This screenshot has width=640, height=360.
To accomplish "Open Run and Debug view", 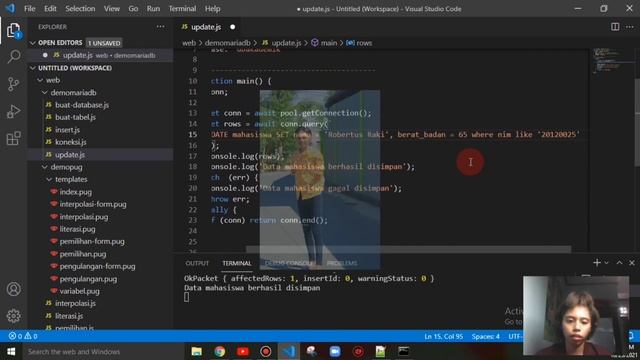I will [x=13, y=111].
